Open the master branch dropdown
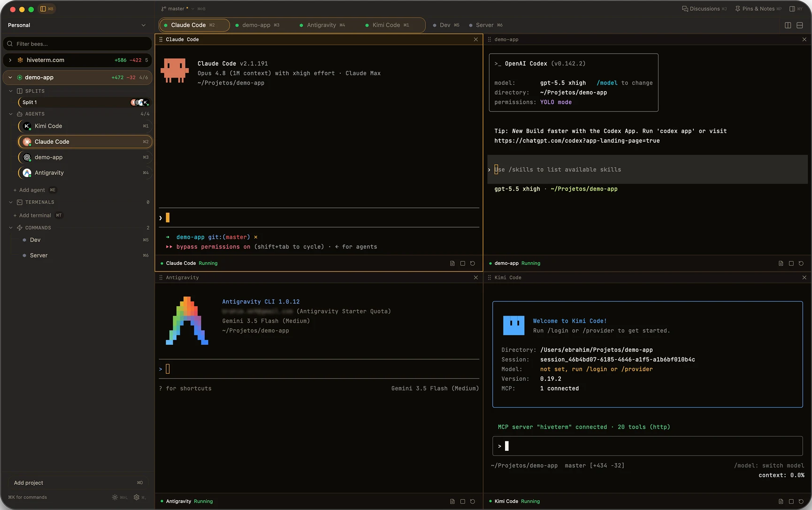Viewport: 812px width, 510px height. tap(177, 9)
